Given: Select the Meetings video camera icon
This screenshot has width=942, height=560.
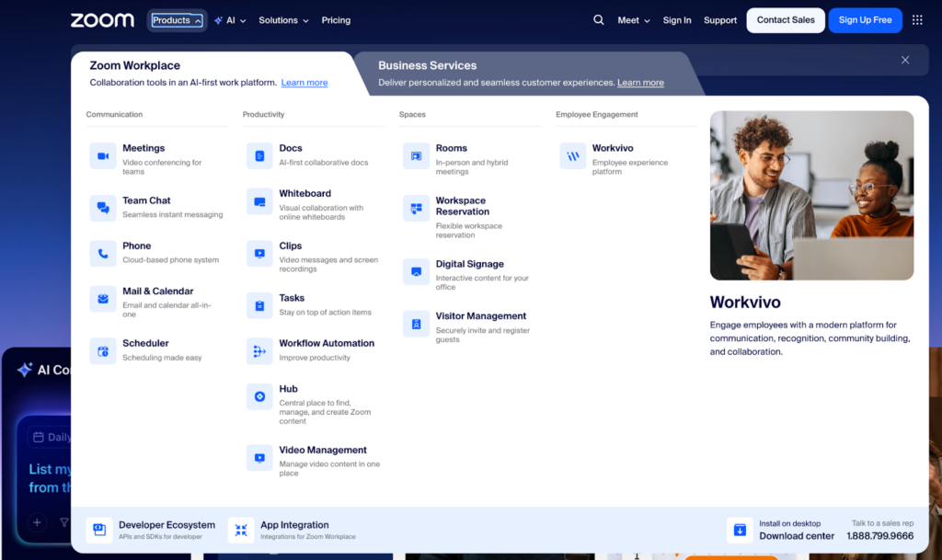Looking at the screenshot, I should click(102, 155).
